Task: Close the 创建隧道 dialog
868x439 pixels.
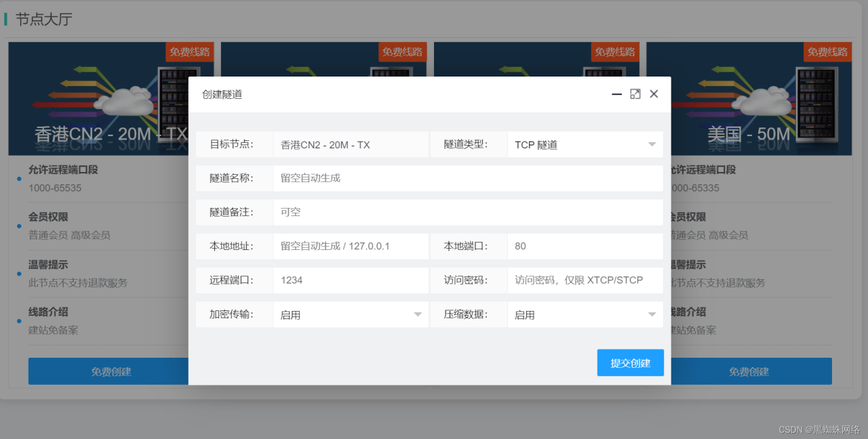Action: coord(654,93)
